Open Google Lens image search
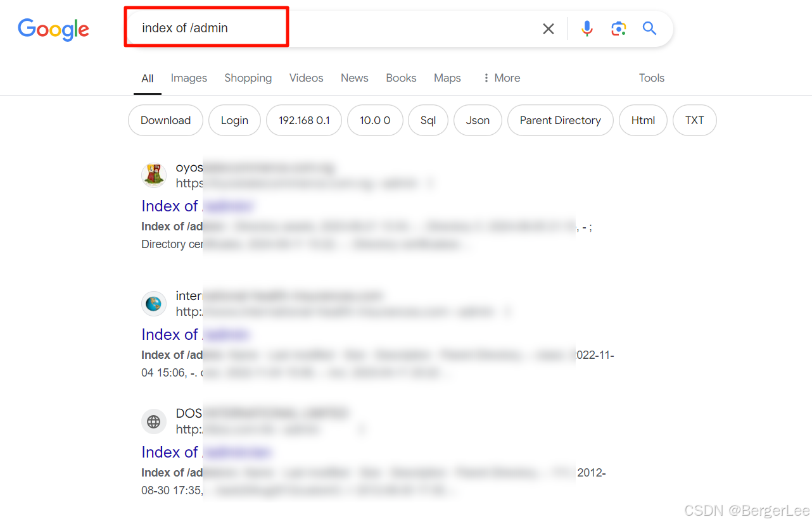Image resolution: width=812 pixels, height=524 pixels. pos(618,28)
